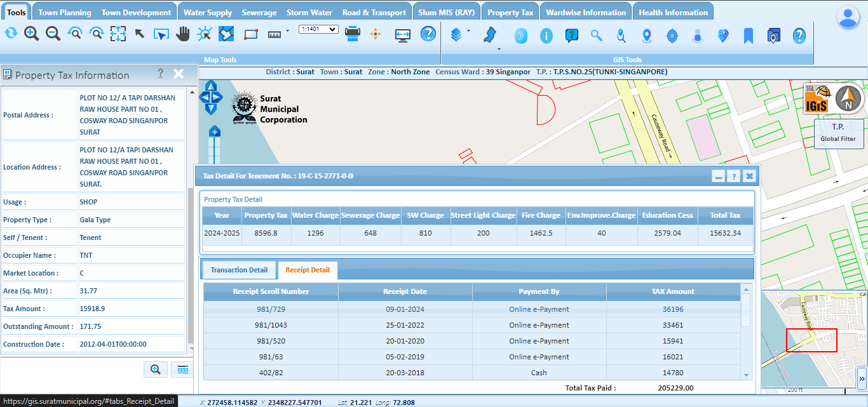Click the person on map icon
The width and height of the screenshot is (868, 407).
click(x=698, y=36)
